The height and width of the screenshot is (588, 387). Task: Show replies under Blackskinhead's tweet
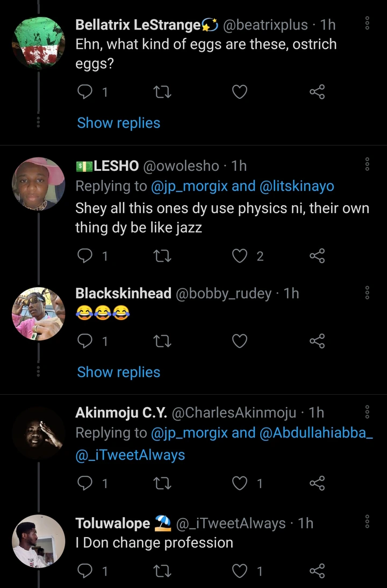click(x=119, y=372)
